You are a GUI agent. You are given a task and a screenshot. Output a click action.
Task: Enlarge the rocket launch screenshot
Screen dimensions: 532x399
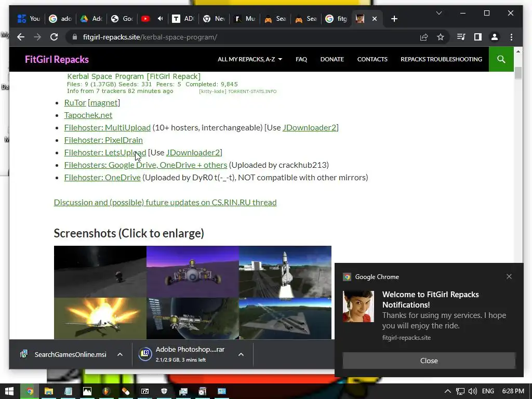pos(285,271)
